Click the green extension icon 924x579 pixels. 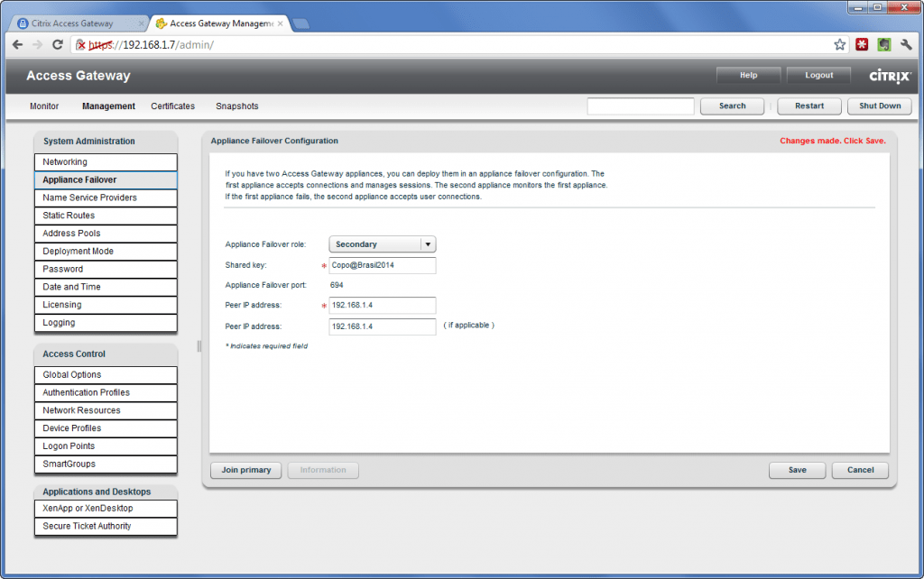point(884,45)
